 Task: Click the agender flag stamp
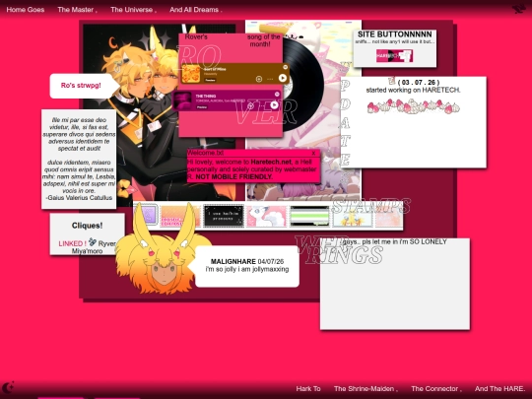309,216
